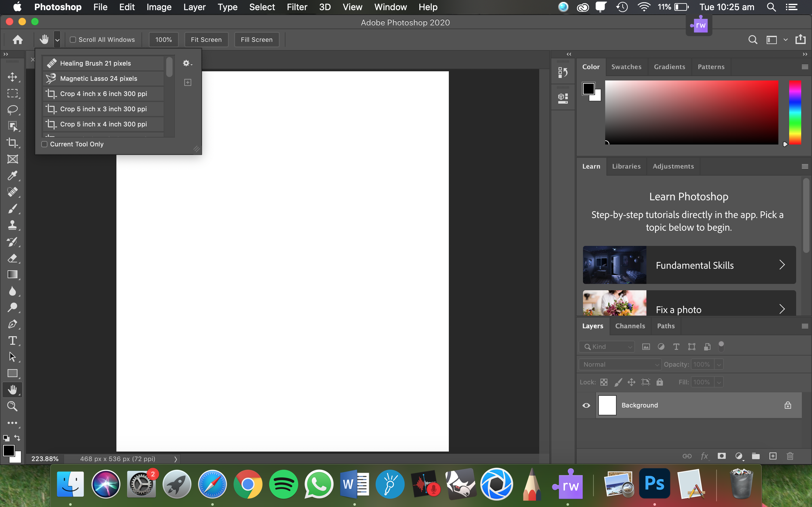Check the Current Tool Only option
Screen dimensions: 812x507
coord(44,144)
